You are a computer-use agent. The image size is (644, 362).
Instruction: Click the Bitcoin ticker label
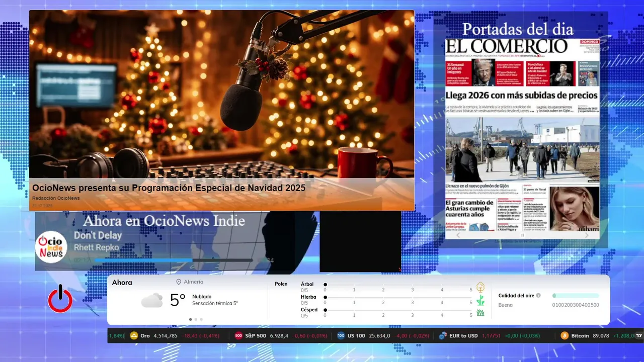[580, 336]
